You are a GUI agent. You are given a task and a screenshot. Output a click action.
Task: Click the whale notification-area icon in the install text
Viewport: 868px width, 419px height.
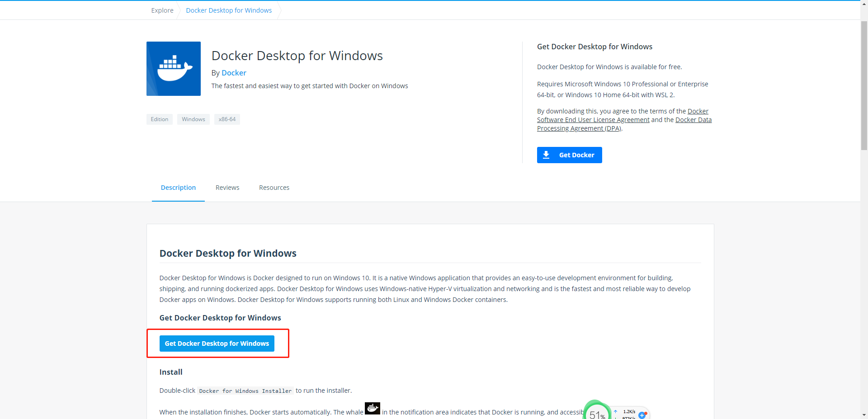click(372, 408)
